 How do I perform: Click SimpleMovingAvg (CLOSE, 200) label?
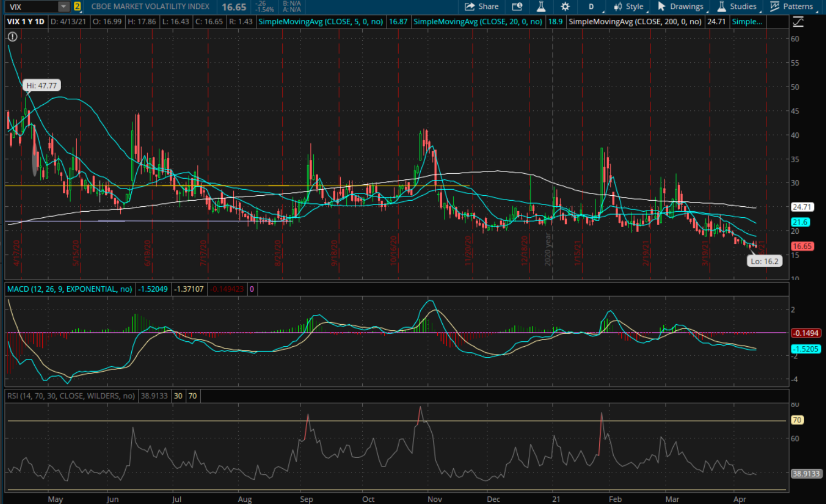point(635,22)
